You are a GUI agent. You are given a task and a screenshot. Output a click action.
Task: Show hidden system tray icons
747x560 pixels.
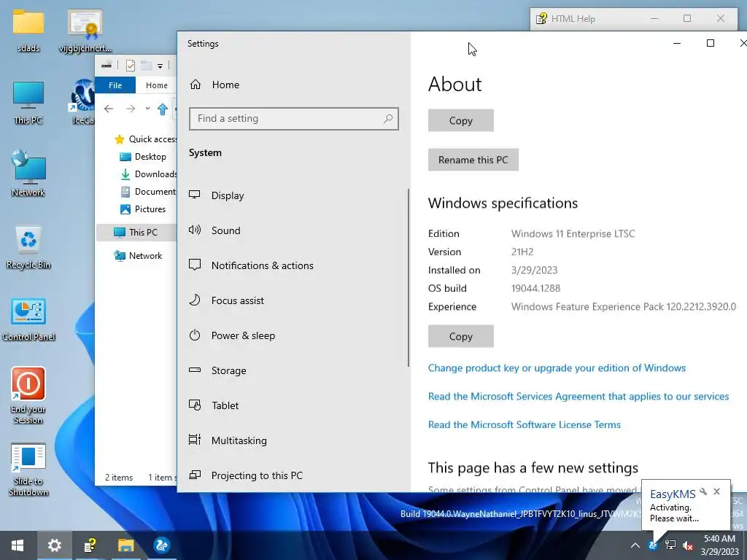pyautogui.click(x=635, y=545)
